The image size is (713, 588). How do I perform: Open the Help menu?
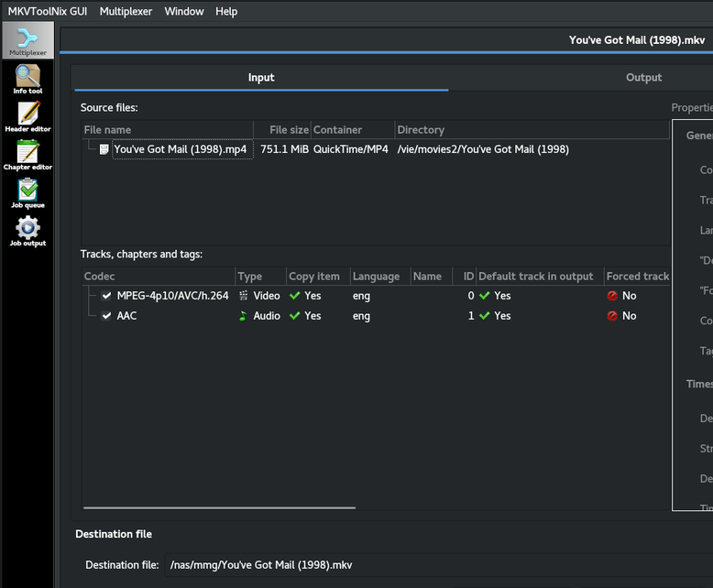click(226, 11)
